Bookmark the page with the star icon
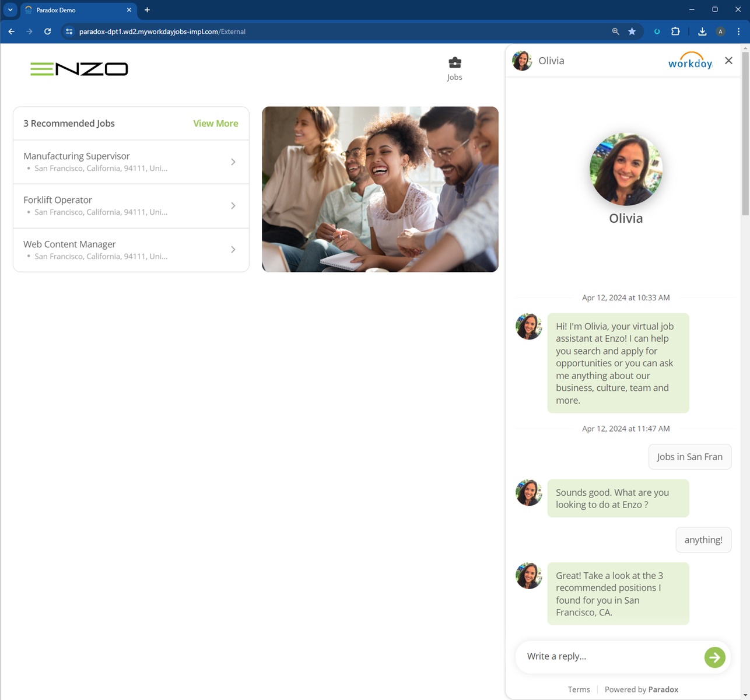 pyautogui.click(x=632, y=32)
